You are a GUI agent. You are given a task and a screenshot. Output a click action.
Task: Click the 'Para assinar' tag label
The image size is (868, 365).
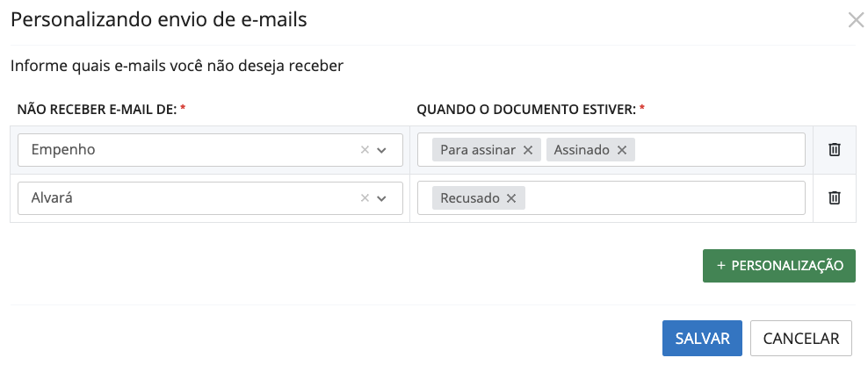tap(477, 150)
